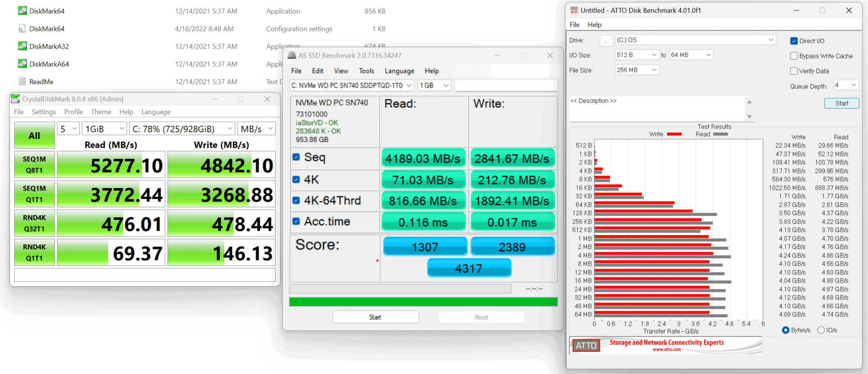
Task: Click the ReadMe text file icon
Action: coord(22,81)
